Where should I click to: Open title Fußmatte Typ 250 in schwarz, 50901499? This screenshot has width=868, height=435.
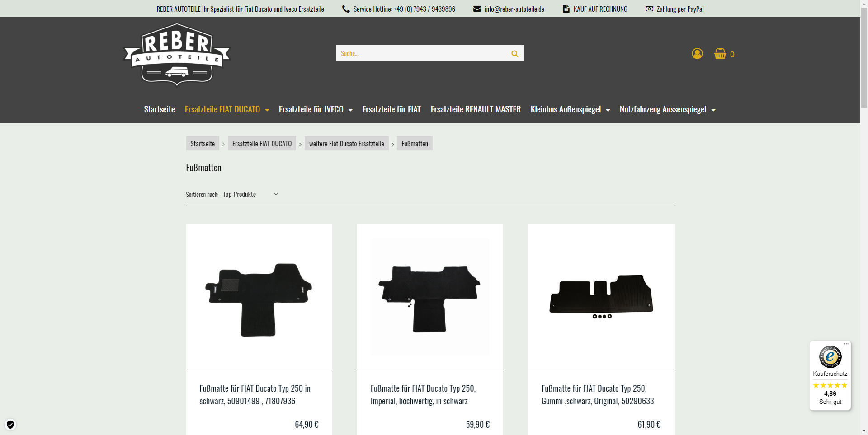pos(255,395)
